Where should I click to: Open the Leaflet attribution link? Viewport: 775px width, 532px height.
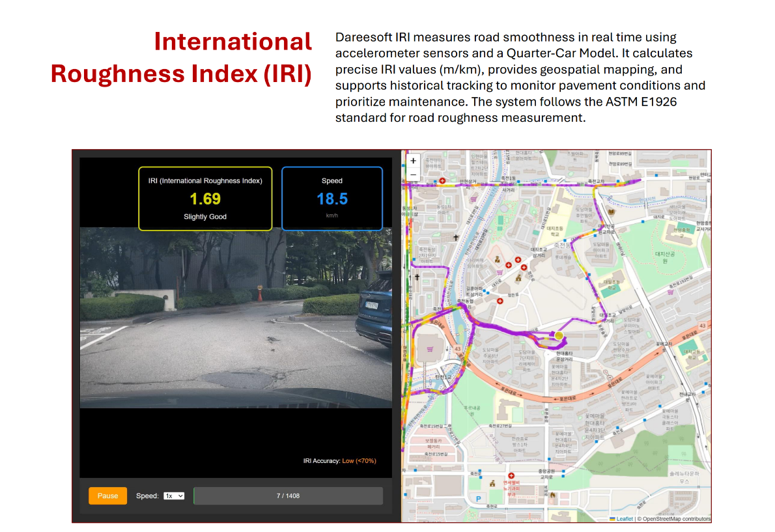(625, 519)
